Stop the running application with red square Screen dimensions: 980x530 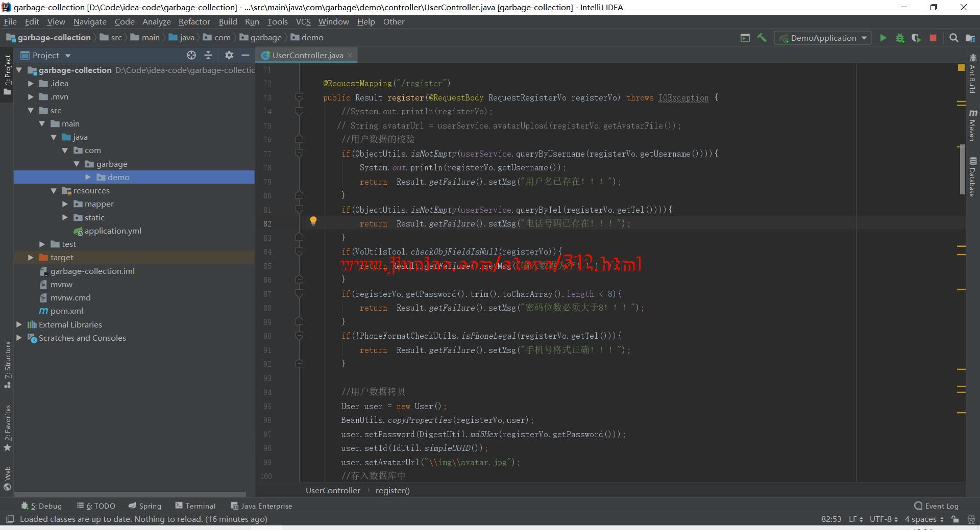(933, 38)
